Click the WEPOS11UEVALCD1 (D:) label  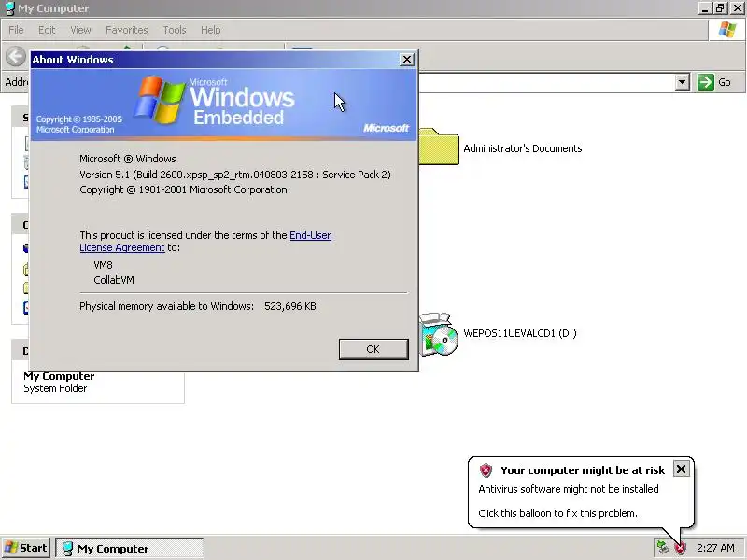click(x=520, y=333)
